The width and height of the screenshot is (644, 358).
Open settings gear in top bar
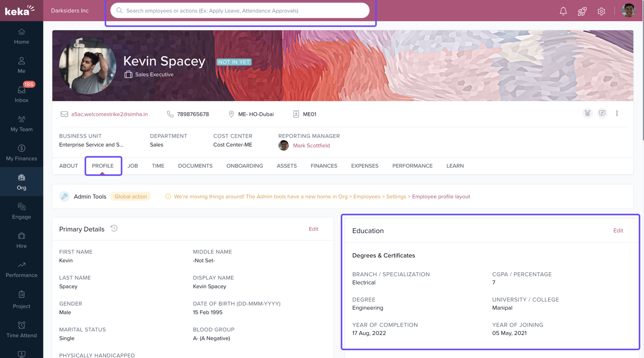tap(601, 11)
